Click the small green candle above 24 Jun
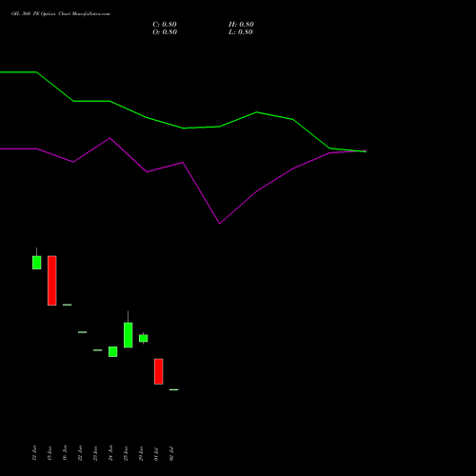The width and height of the screenshot is (476, 476). pos(113,351)
